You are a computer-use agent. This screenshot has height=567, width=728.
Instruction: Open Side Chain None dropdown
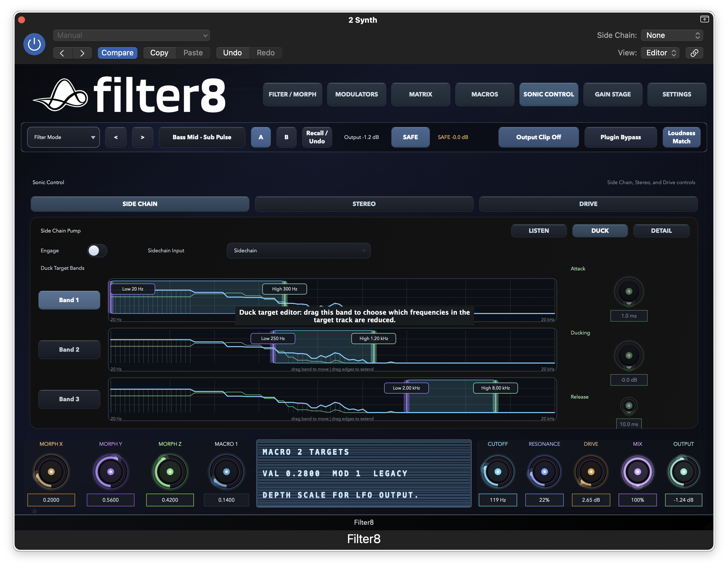pyautogui.click(x=672, y=35)
